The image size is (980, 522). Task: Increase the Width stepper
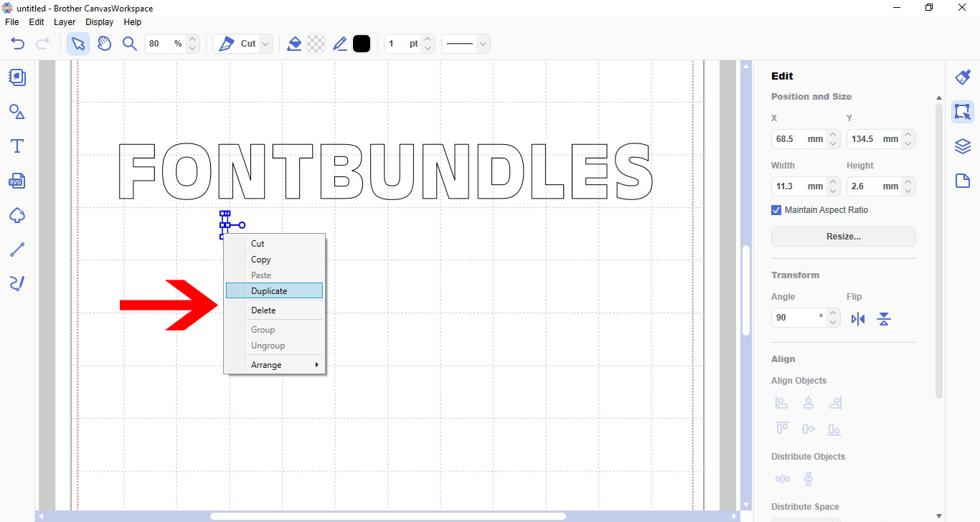coord(833,182)
